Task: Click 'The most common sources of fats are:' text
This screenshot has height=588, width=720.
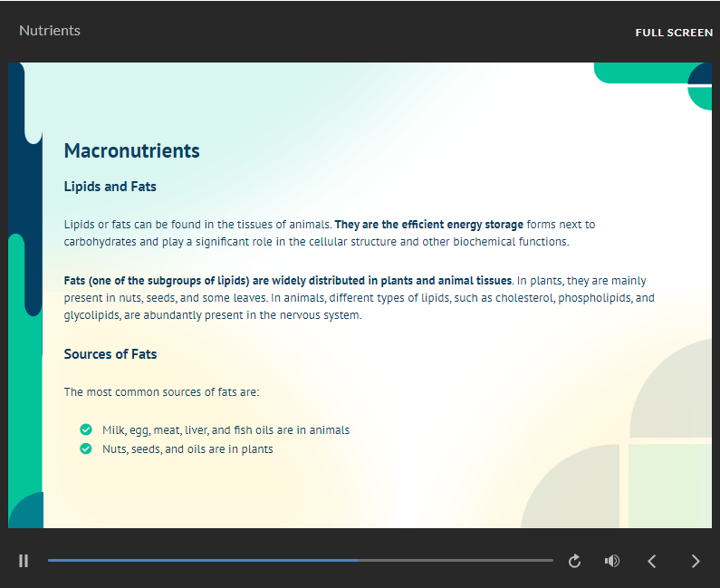Action: tap(161, 391)
